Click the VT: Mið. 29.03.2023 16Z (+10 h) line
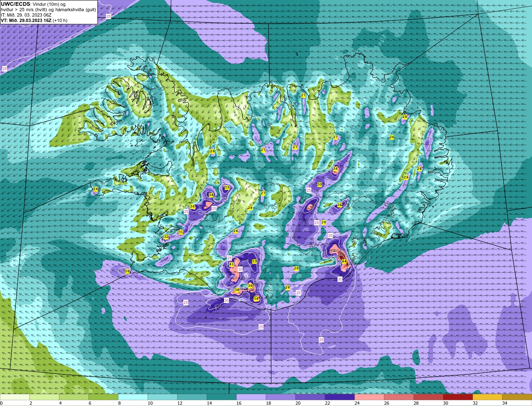The width and height of the screenshot is (532, 406). 34,20
